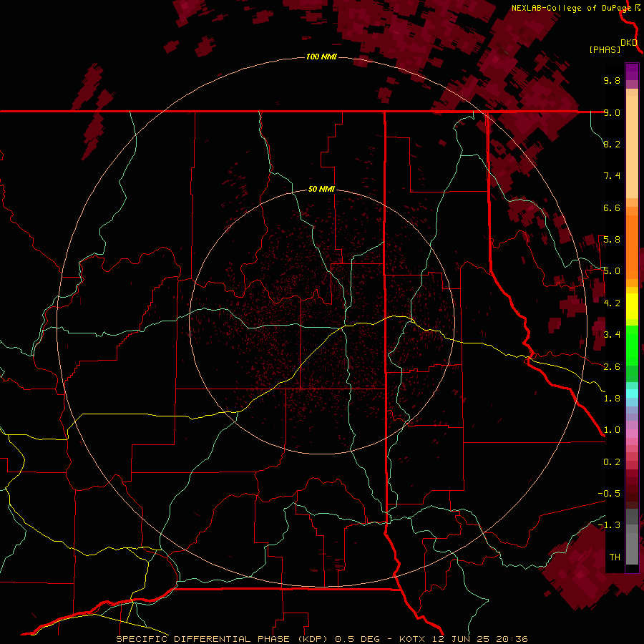
Task: Click the 7.4 scale value
Action: click(x=612, y=176)
